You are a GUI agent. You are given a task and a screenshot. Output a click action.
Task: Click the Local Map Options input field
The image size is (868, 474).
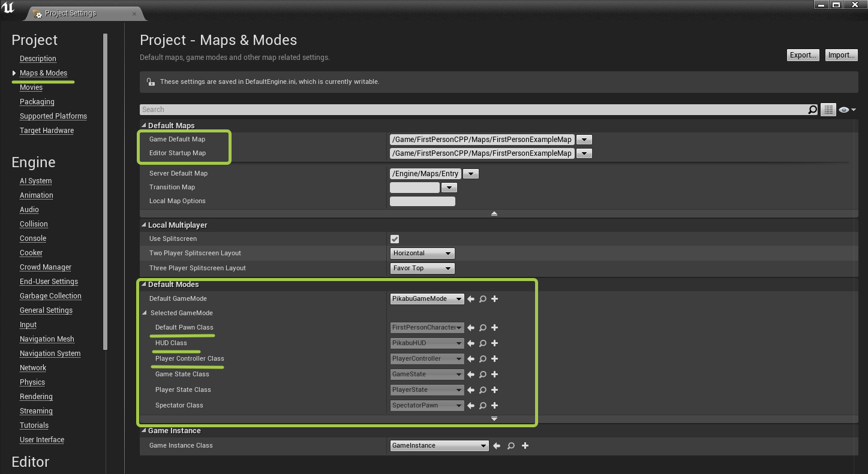(x=422, y=201)
